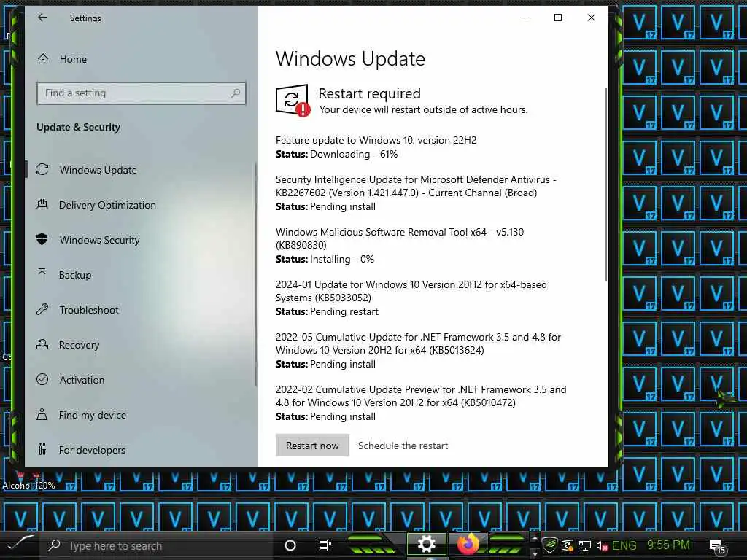
Task: Open Firefox from the taskbar
Action: [468, 544]
